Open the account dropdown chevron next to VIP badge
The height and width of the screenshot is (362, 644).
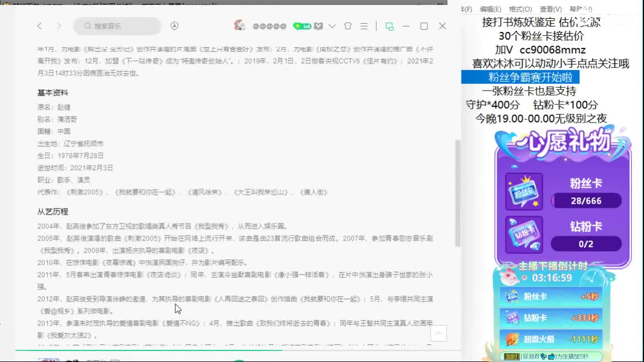click(x=332, y=26)
